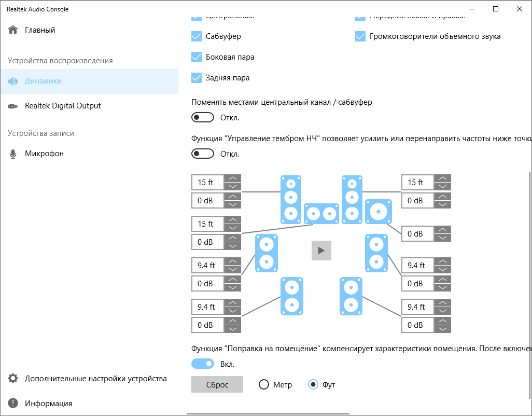Select the Метр radio button
The height and width of the screenshot is (416, 532).
264,385
